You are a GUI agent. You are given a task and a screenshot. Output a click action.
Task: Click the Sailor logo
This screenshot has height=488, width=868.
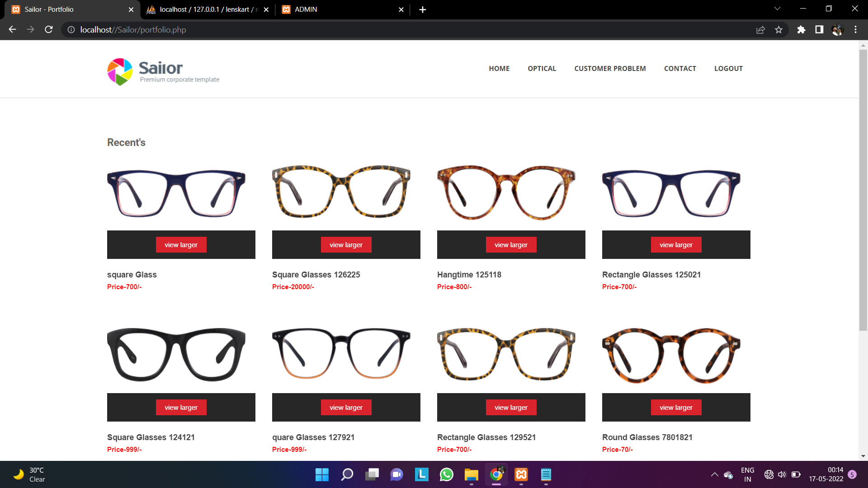click(163, 71)
